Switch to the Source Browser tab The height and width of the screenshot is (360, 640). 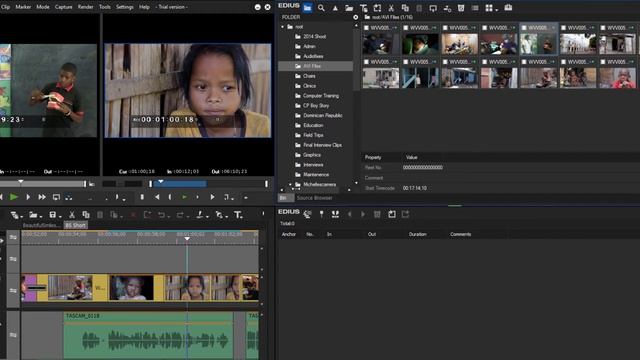pyautogui.click(x=314, y=198)
